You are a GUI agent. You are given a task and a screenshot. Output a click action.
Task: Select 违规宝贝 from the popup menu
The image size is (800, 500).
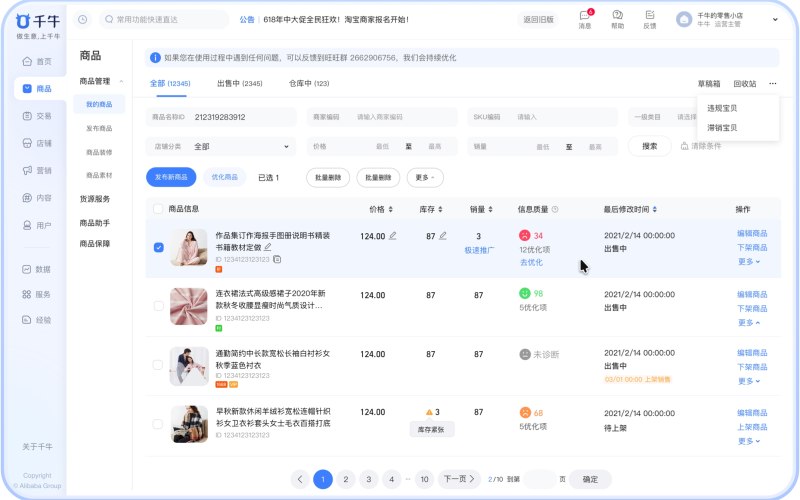click(722, 108)
